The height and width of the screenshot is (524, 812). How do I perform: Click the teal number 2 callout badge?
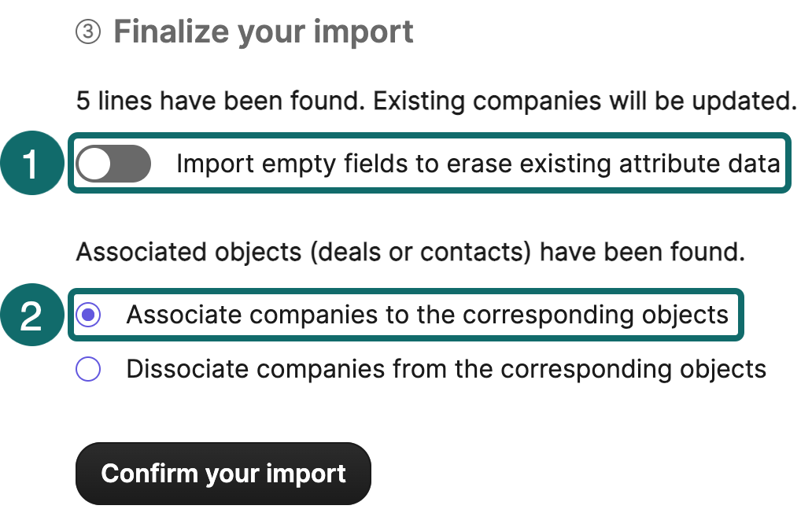[x=32, y=315]
